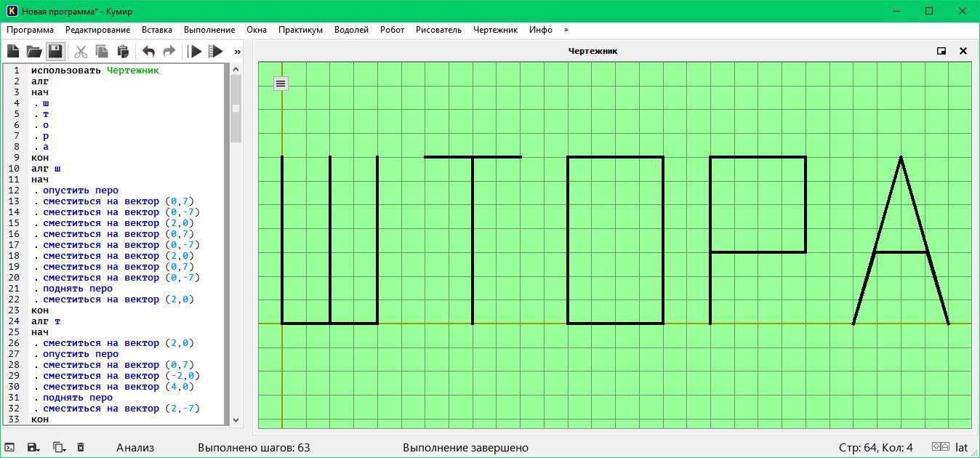Screen dimensions: 980x458
Task: Click line 29 'сместиться на вектор (-2,0)'
Action: (121, 376)
